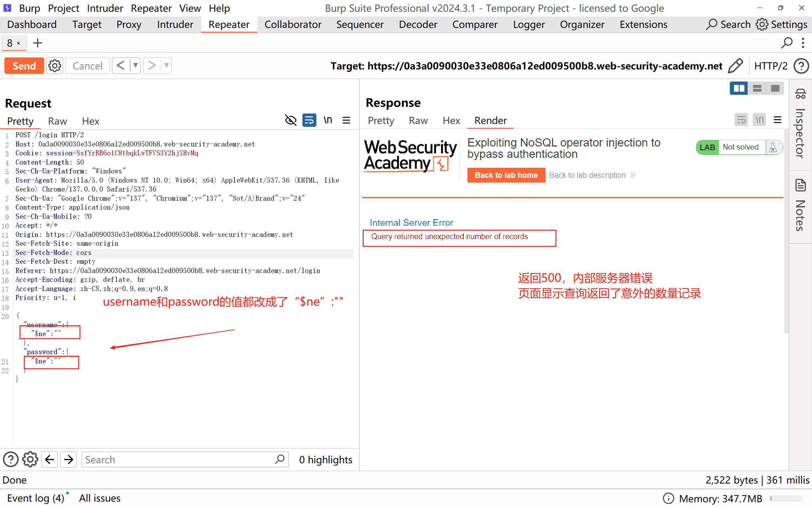Click the Inspector panel icon in sidebar

tap(801, 94)
